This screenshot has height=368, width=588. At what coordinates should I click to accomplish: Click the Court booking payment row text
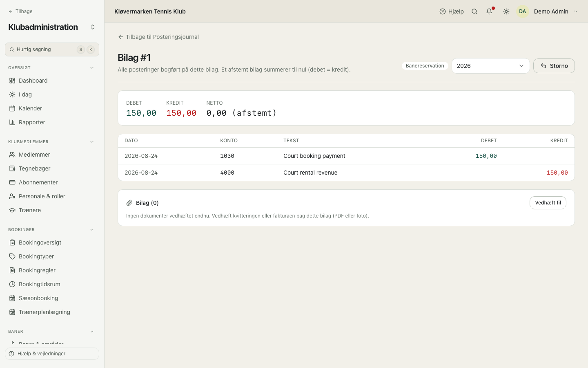coord(314,156)
